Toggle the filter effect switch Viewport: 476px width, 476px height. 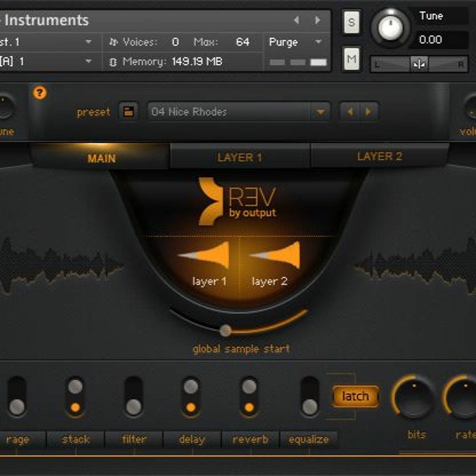[134, 397]
